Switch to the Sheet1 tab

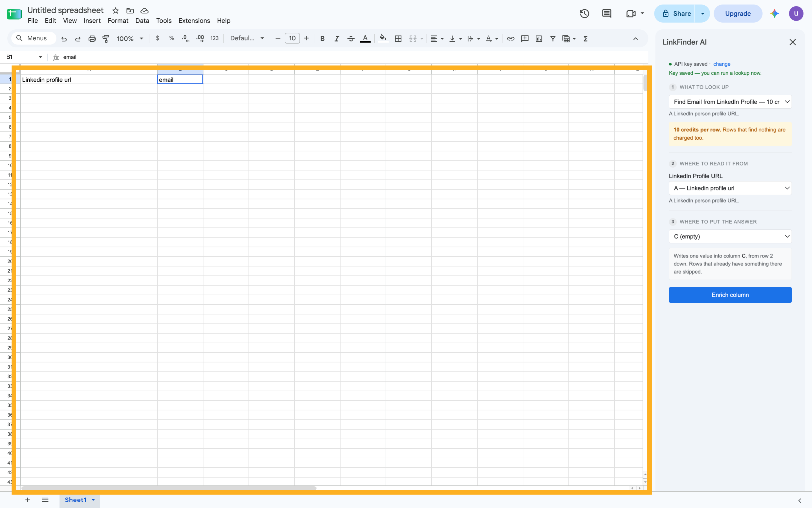click(x=76, y=500)
